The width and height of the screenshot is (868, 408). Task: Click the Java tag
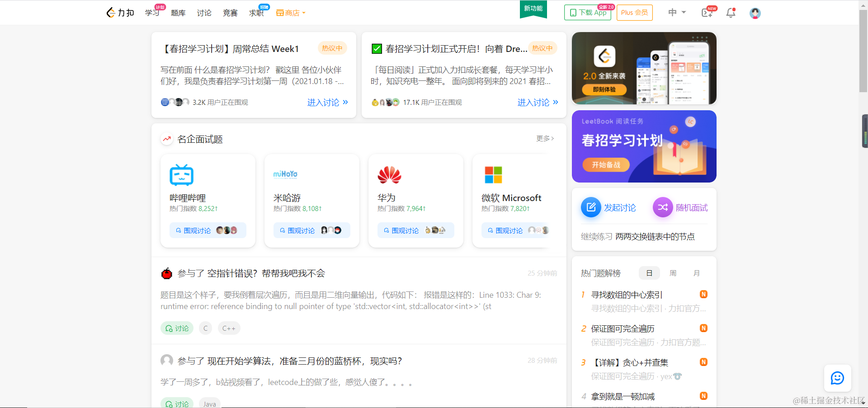tap(209, 404)
